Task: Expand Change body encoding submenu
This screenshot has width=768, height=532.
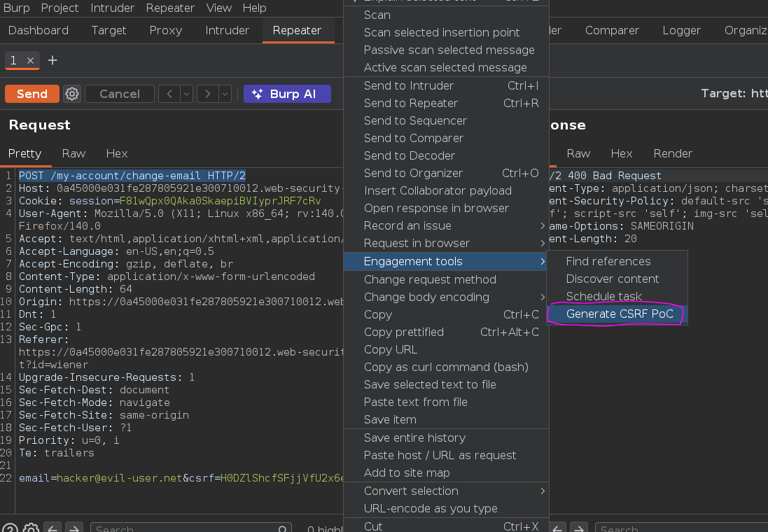Action: (x=446, y=297)
